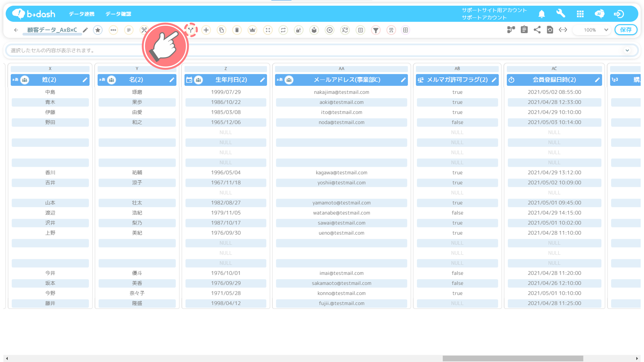Viewport: 644px width, 362px height.
Task: Click the zero-in-box icon in toolbar
Action: tap(360, 30)
